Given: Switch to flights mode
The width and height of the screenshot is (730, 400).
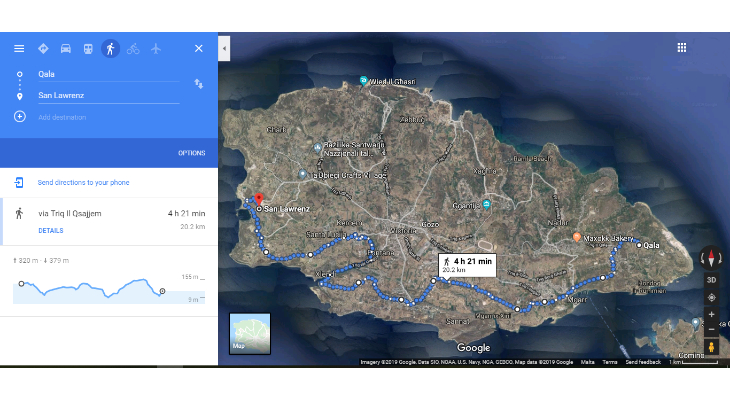Looking at the screenshot, I should tap(155, 48).
